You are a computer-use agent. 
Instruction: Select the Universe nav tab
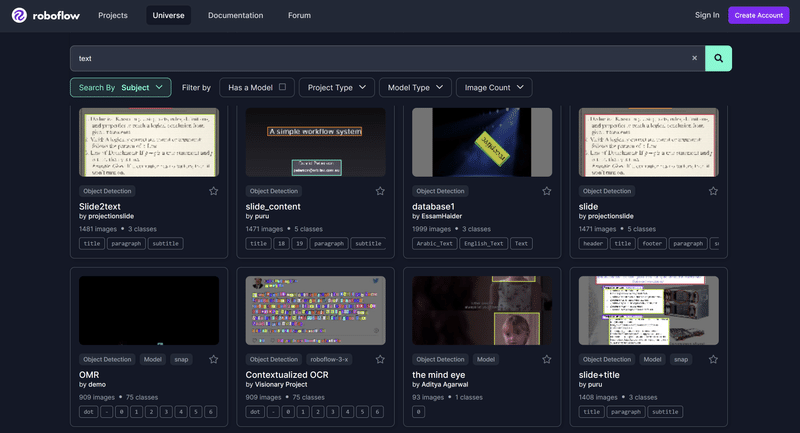click(168, 15)
